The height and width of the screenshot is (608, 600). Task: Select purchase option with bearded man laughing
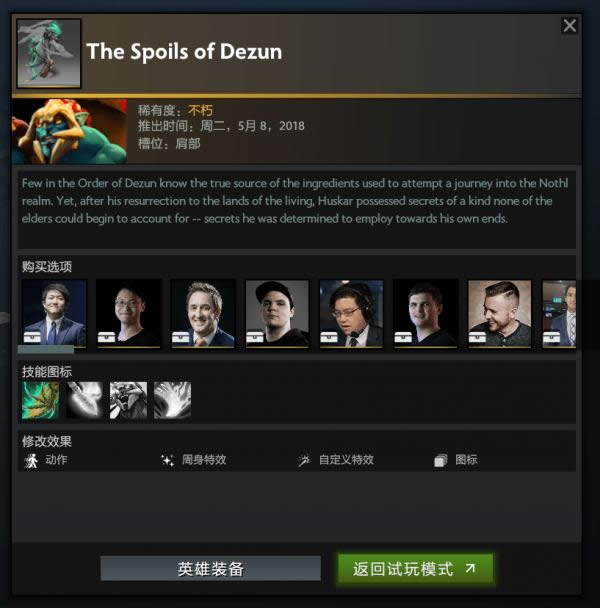pos(500,313)
